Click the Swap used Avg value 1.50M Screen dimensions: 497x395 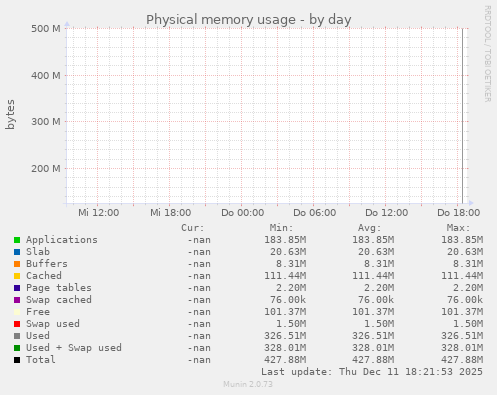click(x=379, y=324)
